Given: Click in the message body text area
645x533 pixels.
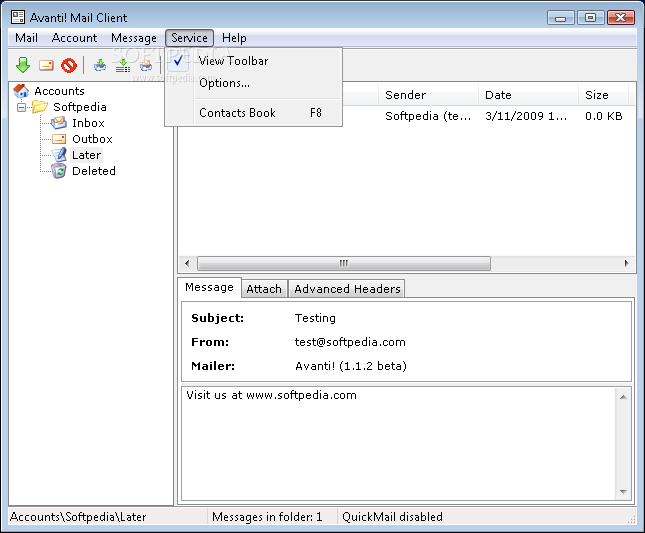Looking at the screenshot, I should pyautogui.click(x=398, y=443).
